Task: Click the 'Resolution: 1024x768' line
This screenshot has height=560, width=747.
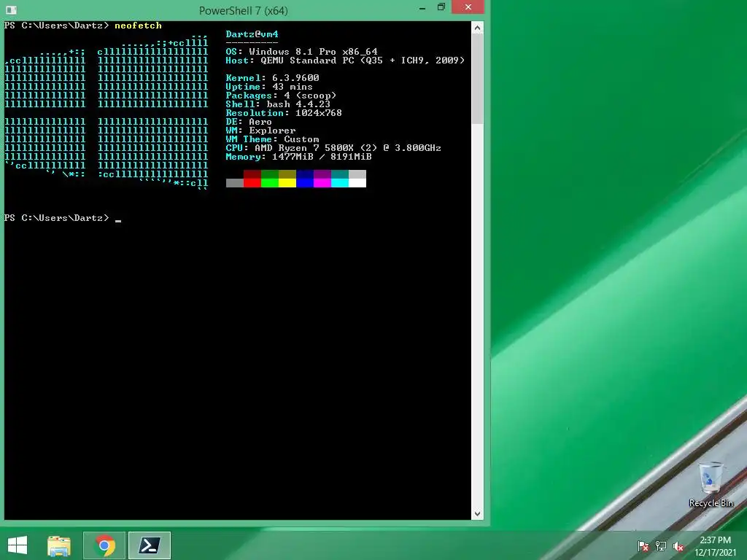Action: [284, 113]
